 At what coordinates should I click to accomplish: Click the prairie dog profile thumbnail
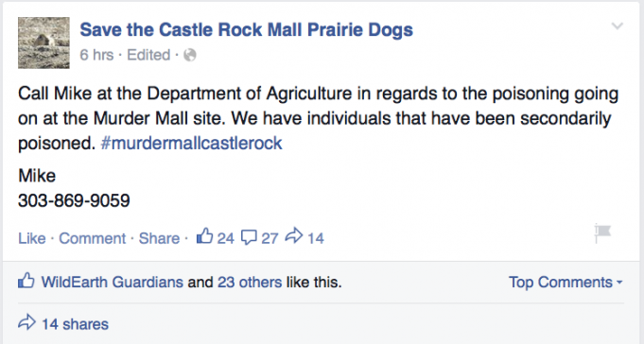(x=44, y=43)
